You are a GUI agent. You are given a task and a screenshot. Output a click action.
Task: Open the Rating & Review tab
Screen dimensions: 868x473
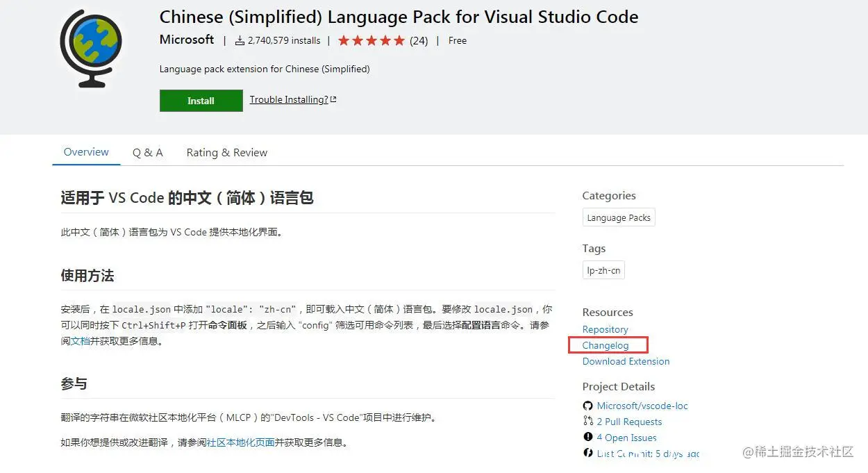(227, 153)
